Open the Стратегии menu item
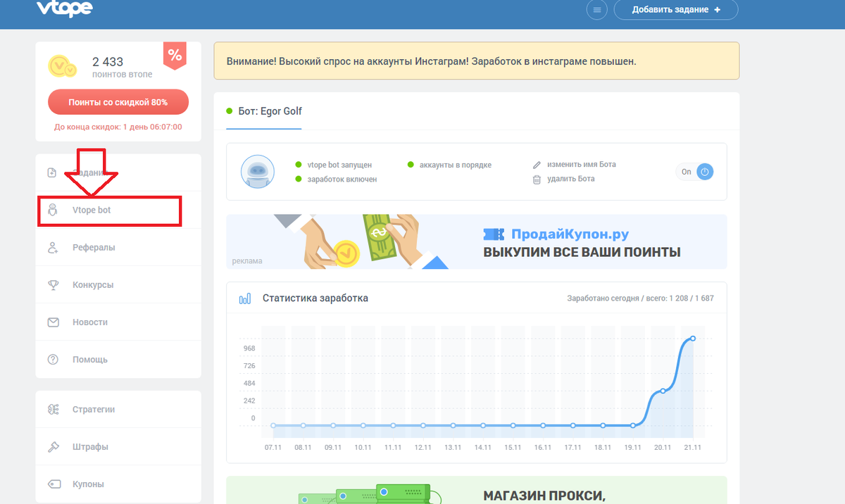 point(118,410)
